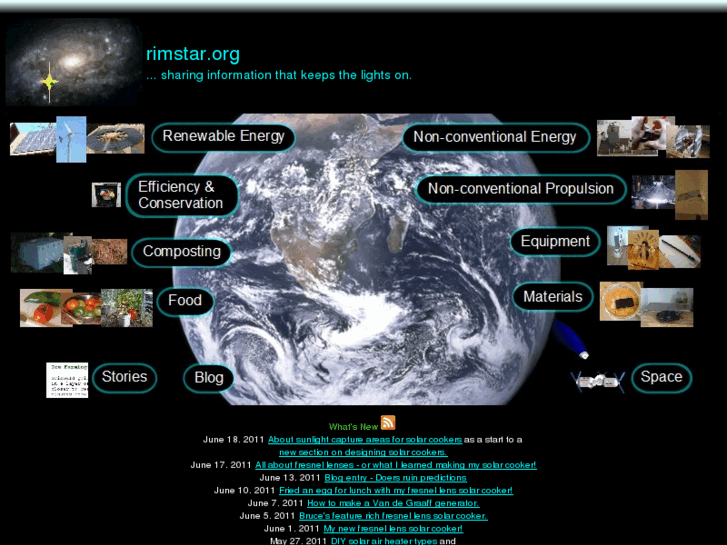The width and height of the screenshot is (727, 545).
Task: Click the round solar cooker thumbnail
Action: (x=115, y=138)
